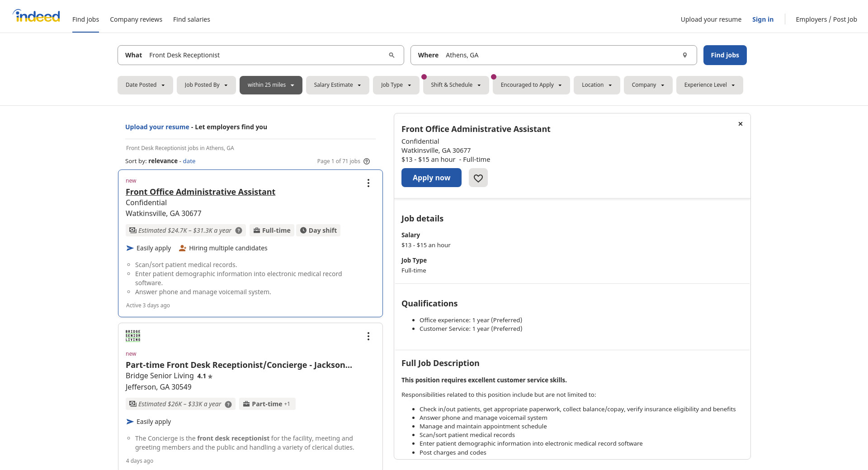868x470 pixels.
Task: Close the job details panel
Action: pos(740,124)
